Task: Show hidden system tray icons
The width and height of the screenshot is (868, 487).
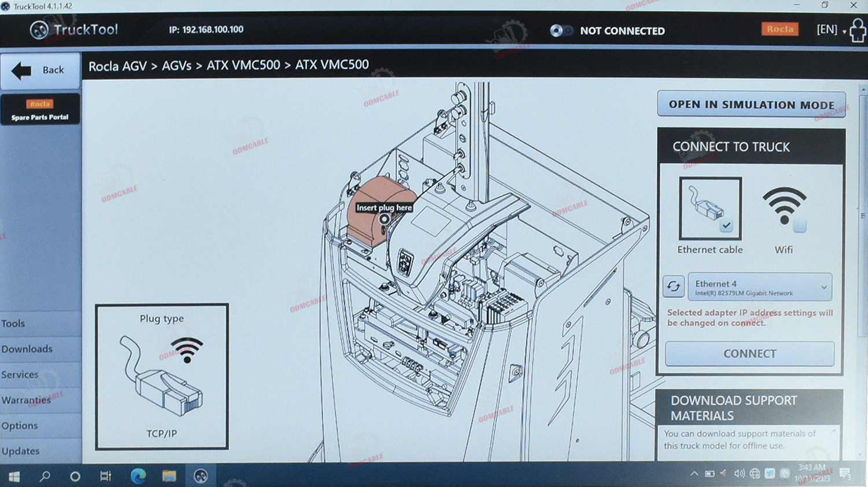Action: 694,474
